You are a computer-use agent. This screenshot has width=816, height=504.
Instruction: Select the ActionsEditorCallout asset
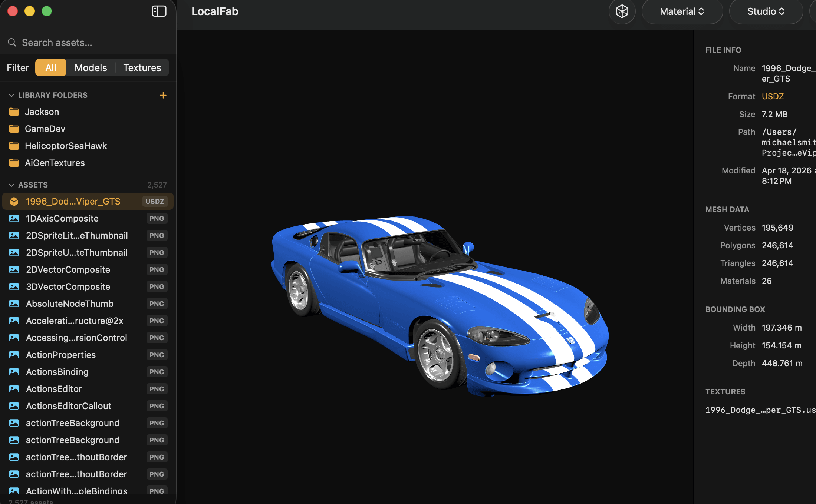pos(88,406)
